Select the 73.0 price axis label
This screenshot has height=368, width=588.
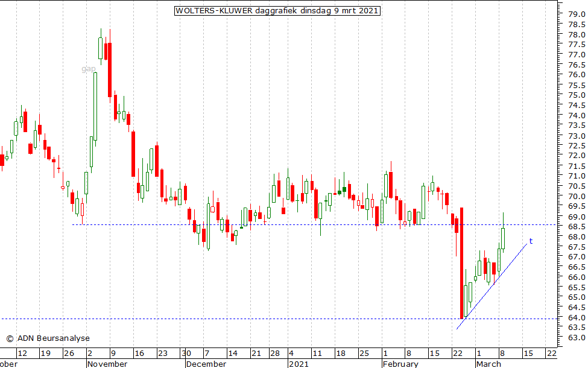coord(577,136)
